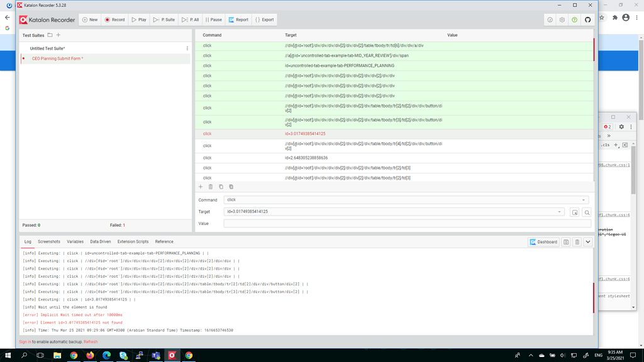Open the speed gauge icon in toolbar

click(550, 19)
